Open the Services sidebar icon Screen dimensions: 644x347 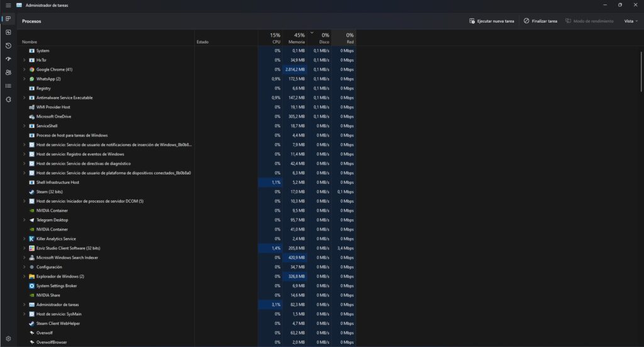click(x=8, y=100)
